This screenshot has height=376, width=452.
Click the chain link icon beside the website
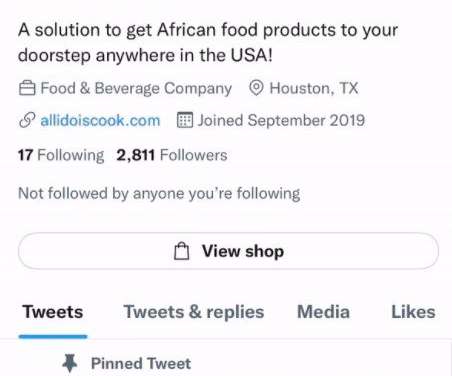pyautogui.click(x=27, y=120)
